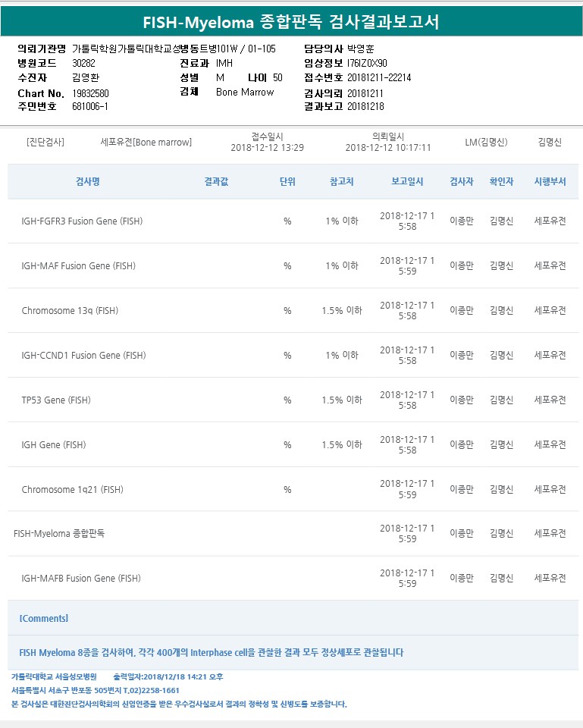Click the 결과값 column header
The width and height of the screenshot is (583, 728).
pos(216,182)
